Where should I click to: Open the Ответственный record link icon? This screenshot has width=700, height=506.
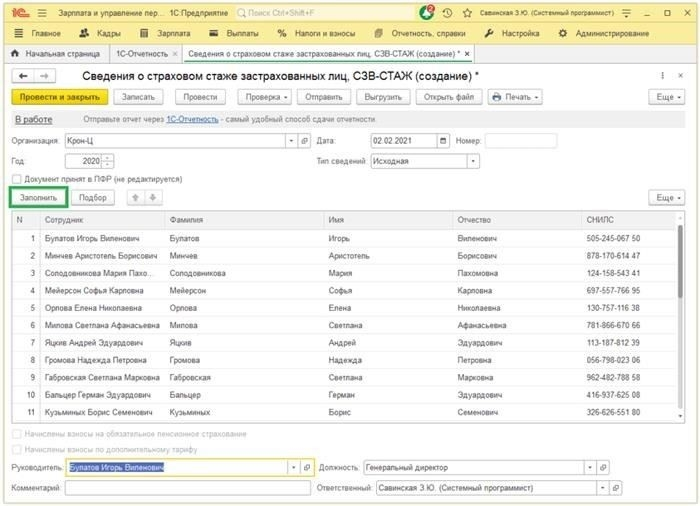pyautogui.click(x=616, y=488)
